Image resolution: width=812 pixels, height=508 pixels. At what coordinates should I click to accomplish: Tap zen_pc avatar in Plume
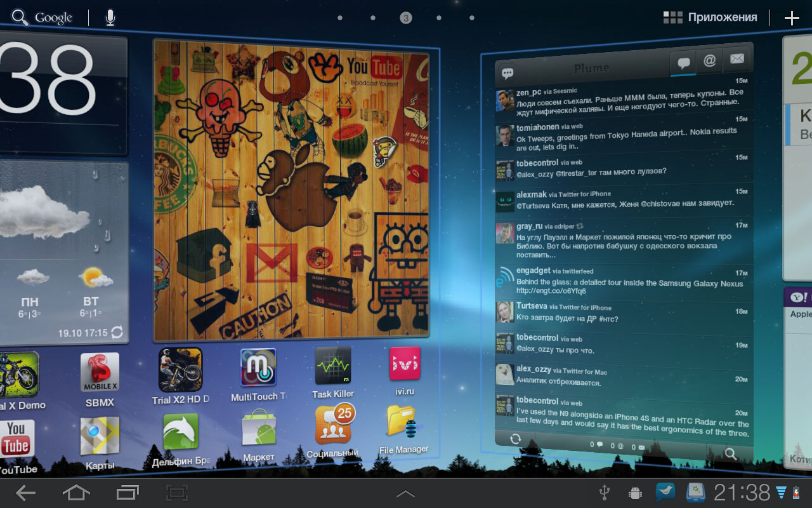coord(506,100)
